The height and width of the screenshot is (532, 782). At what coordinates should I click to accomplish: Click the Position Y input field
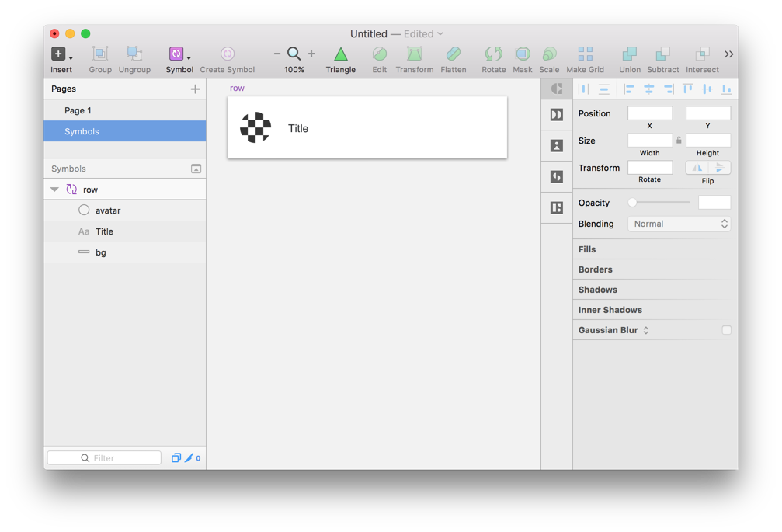coord(708,113)
